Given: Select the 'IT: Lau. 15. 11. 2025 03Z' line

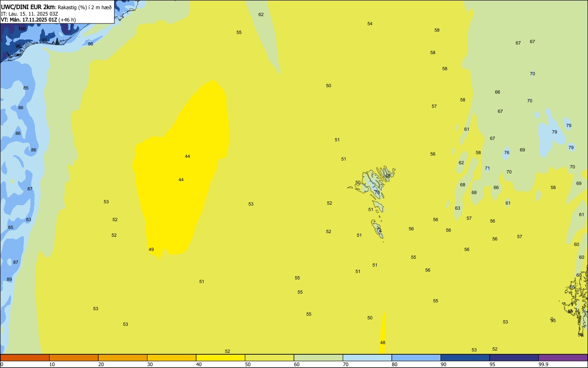Looking at the screenshot, I should pos(29,13).
